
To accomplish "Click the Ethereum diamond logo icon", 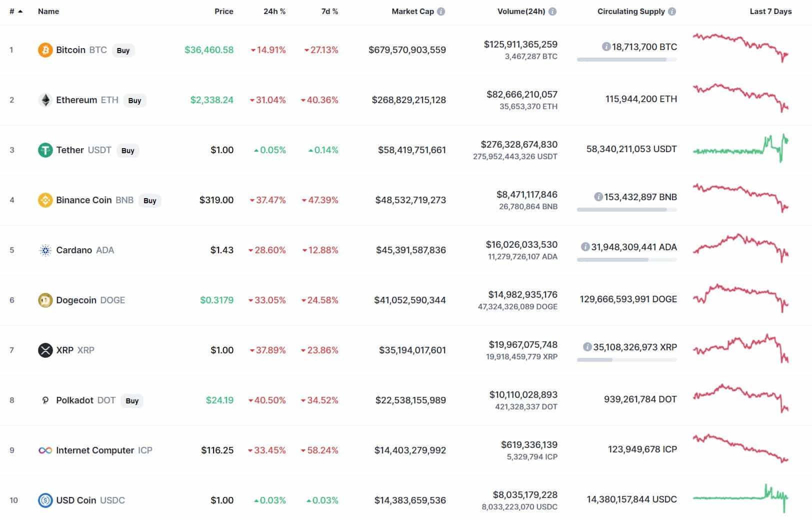I will click(45, 100).
